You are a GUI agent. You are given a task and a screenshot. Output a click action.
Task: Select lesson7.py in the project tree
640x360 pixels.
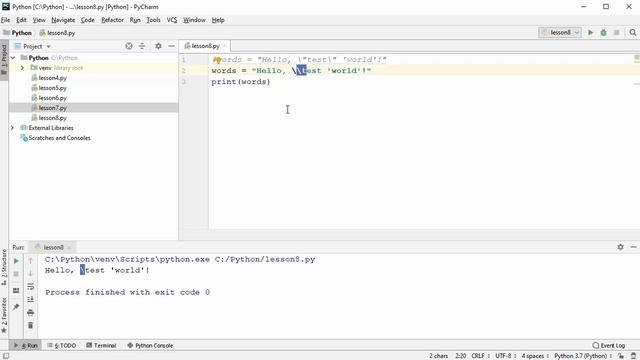click(x=52, y=108)
